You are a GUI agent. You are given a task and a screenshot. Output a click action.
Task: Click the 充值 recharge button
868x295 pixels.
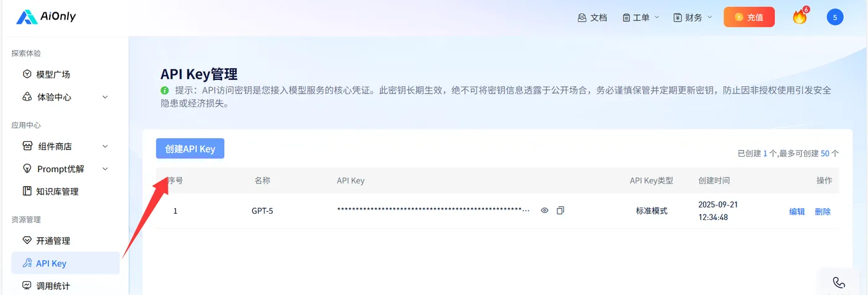(x=749, y=17)
